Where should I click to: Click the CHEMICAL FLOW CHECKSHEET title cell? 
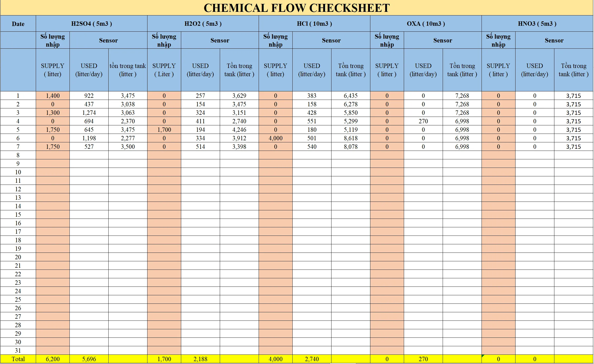pyautogui.click(x=296, y=8)
